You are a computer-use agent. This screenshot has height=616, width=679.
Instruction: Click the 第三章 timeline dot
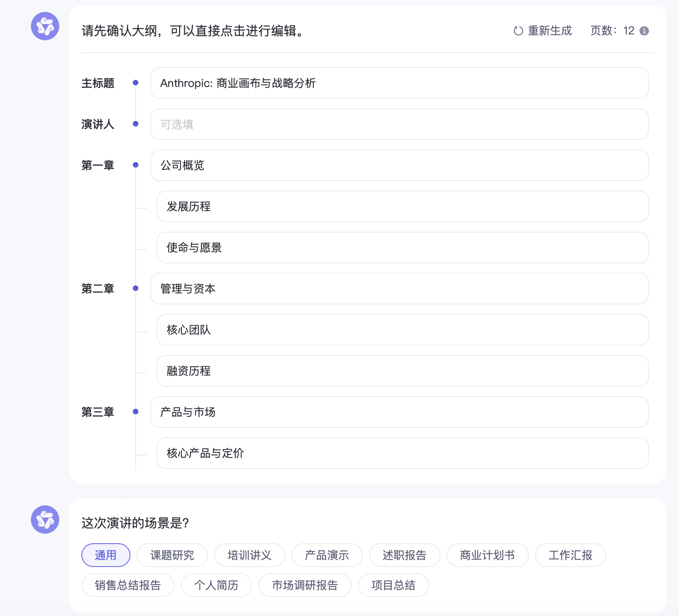click(136, 412)
